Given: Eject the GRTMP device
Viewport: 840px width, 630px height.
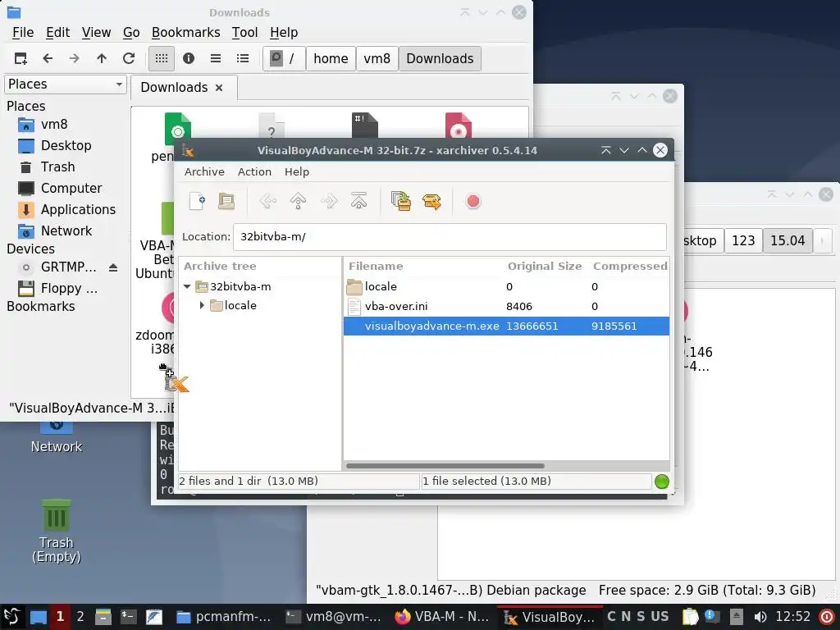Looking at the screenshot, I should coord(113,267).
